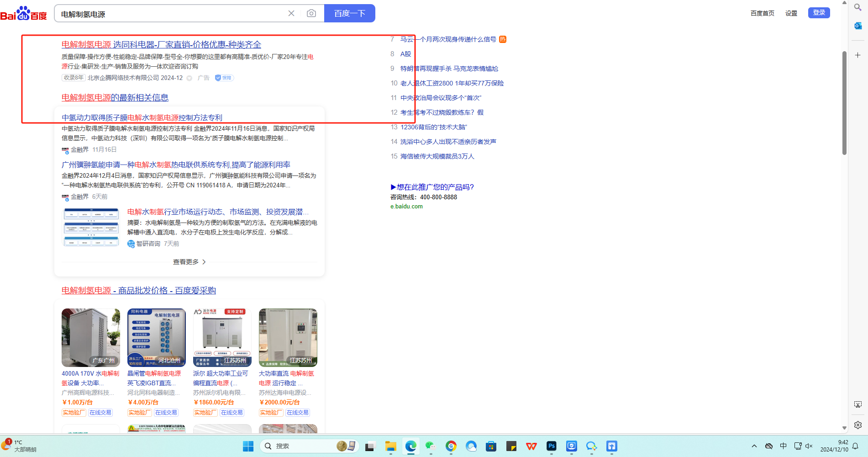Open the 4000A 170V product thumbnail from 广东广州
The height and width of the screenshot is (457, 868).
[x=91, y=337]
